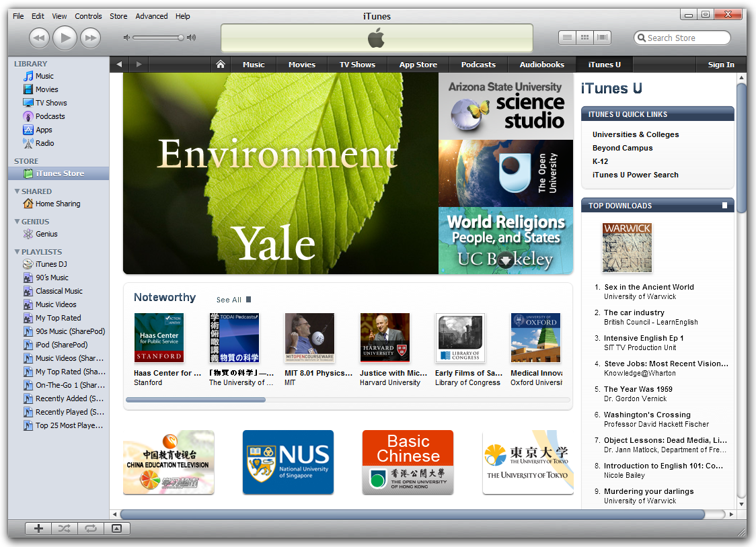Go to the previous track
This screenshot has width=756, height=547.
39,38
